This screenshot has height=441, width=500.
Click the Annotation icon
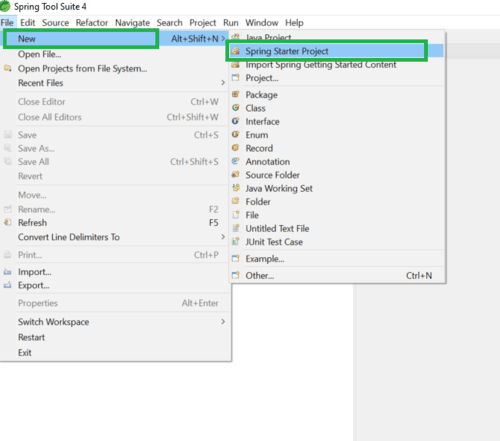coord(236,161)
